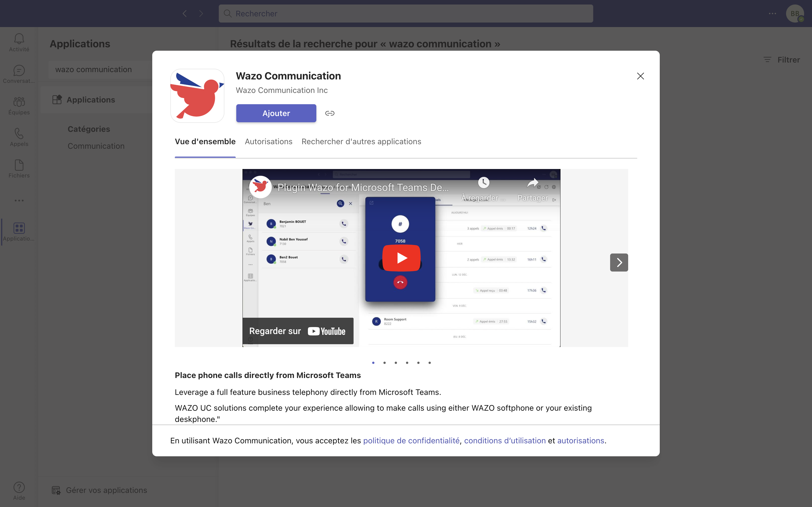Open the conditions d'utilisation link
The width and height of the screenshot is (812, 507).
pyautogui.click(x=505, y=441)
